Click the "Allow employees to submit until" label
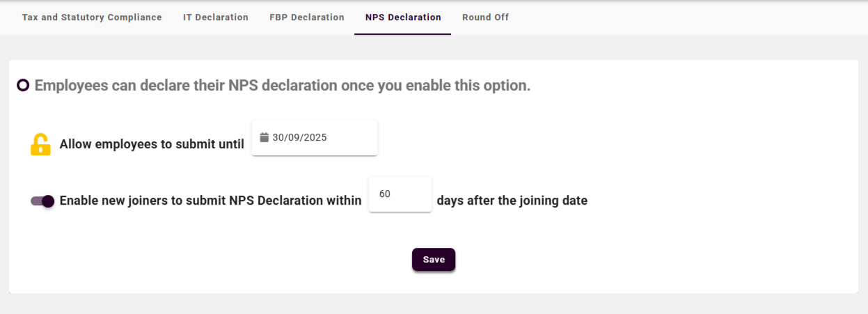 (x=152, y=145)
